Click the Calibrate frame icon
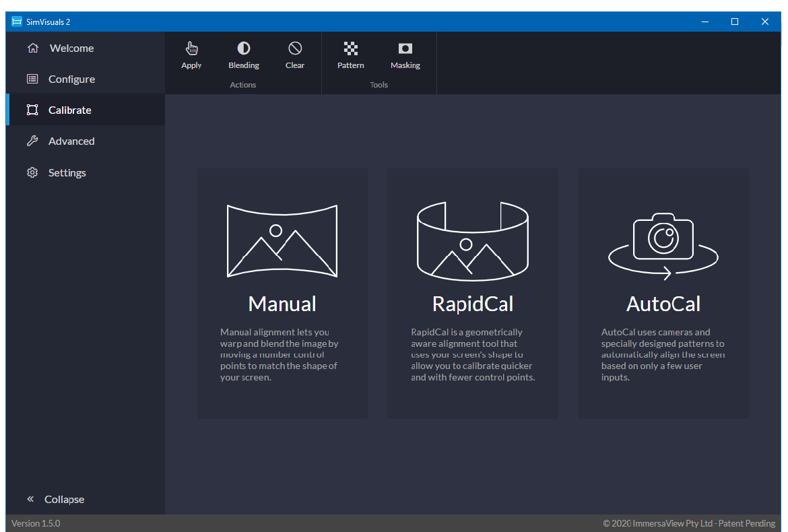788x532 pixels. [x=32, y=110]
